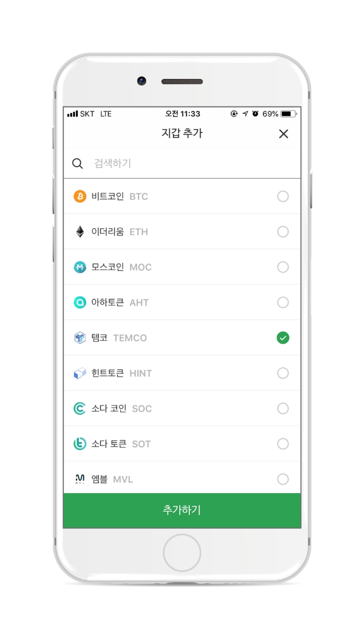The image size is (364, 638).
Task: Select the Bitcoin BTC radio button
Action: click(283, 196)
